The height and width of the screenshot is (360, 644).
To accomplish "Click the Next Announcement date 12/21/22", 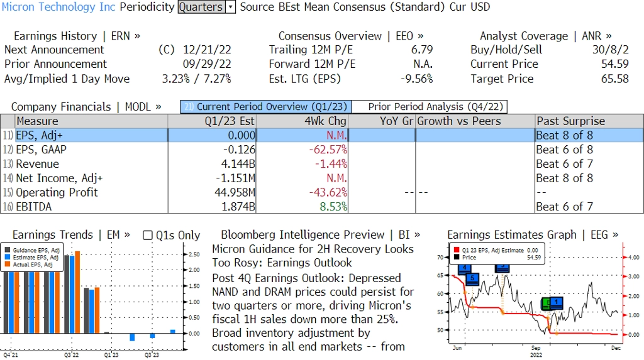I will pos(207,50).
